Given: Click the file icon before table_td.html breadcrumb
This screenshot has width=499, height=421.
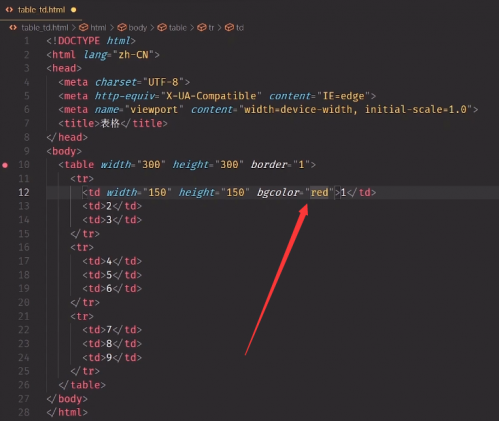Looking at the screenshot, I should click(x=13, y=28).
